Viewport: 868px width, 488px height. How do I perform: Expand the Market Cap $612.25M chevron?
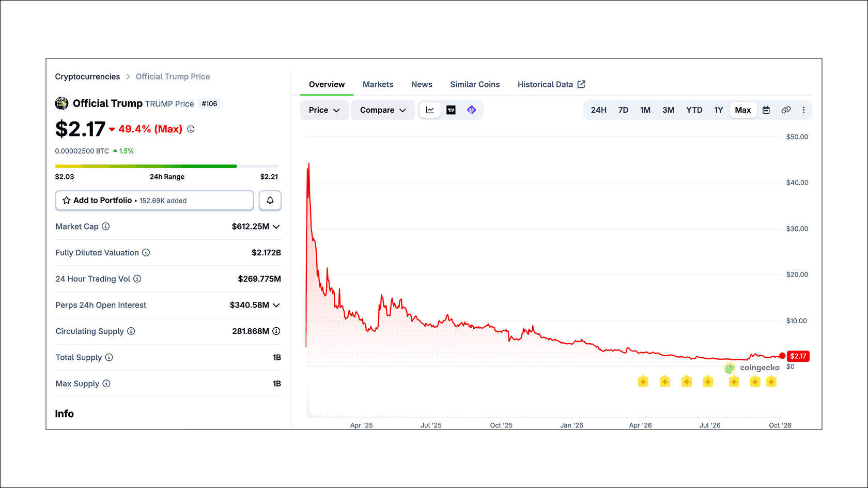[x=276, y=227]
